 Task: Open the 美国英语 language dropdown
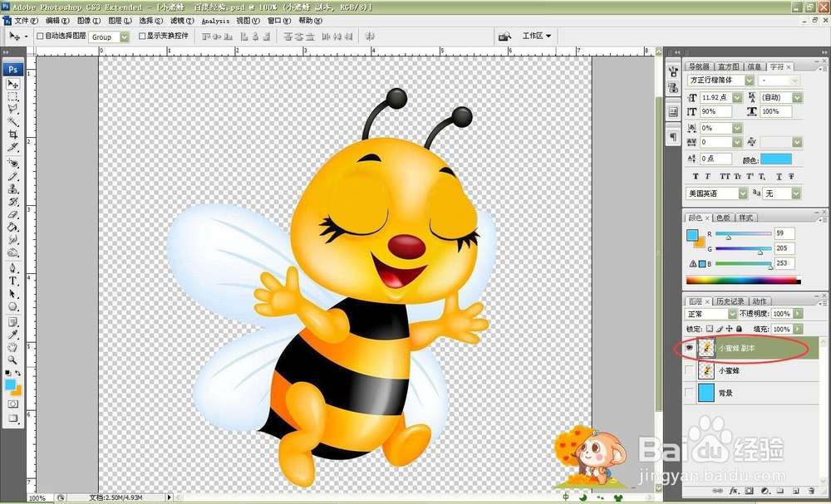click(743, 193)
